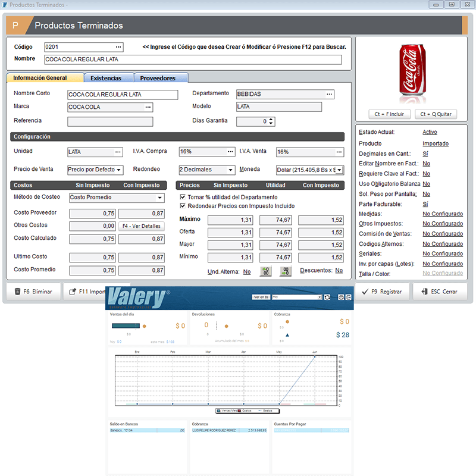The height and width of the screenshot is (476, 476).
Task: Click Ct + F Incluir image button
Action: coord(386,114)
